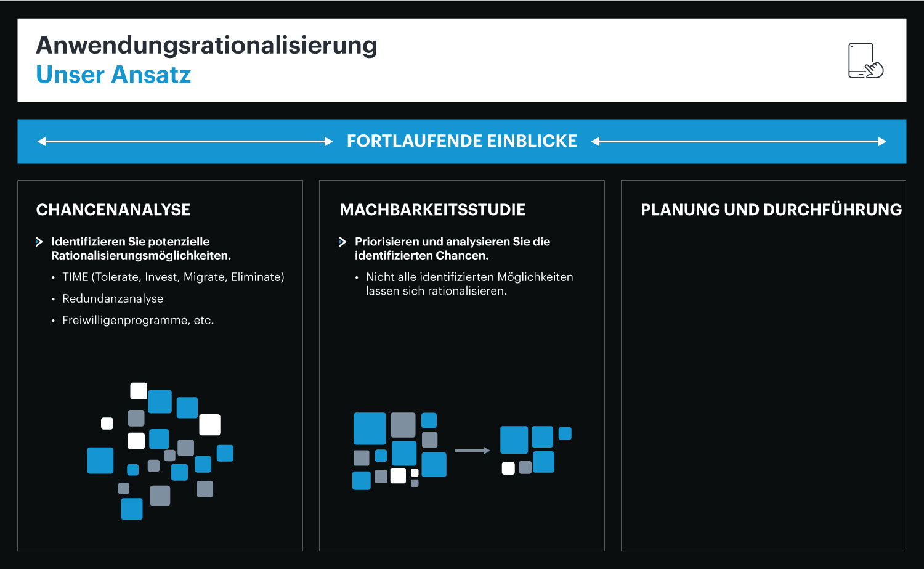This screenshot has width=924, height=569.
Task: Select the PLANUNG UND DURCHFÜHRUNG heading
Action: pyautogui.click(x=771, y=210)
